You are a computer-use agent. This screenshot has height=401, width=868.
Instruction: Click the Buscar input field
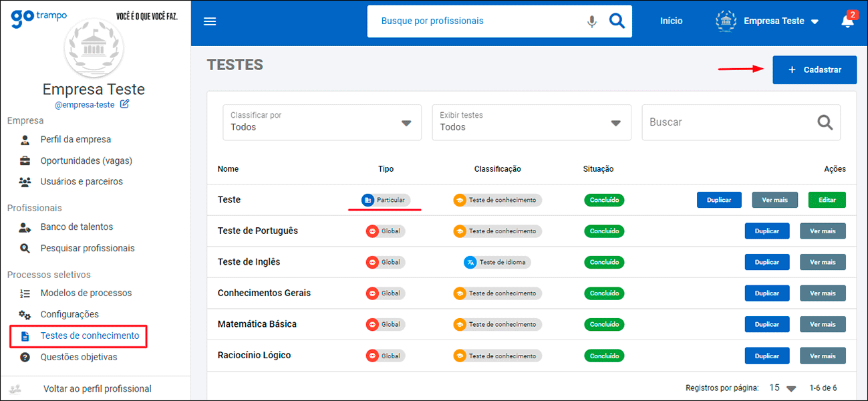pyautogui.click(x=728, y=122)
